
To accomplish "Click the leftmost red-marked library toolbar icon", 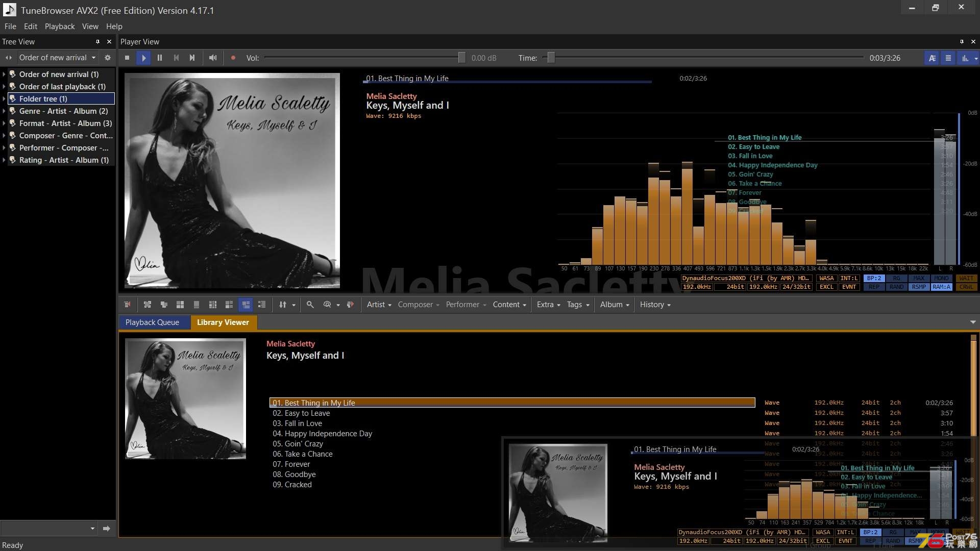I will pos(127,305).
